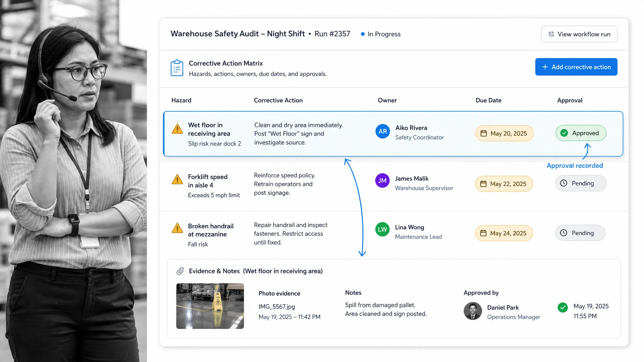
Task: Click the 'Fall risk' subtext
Action: 198,244
